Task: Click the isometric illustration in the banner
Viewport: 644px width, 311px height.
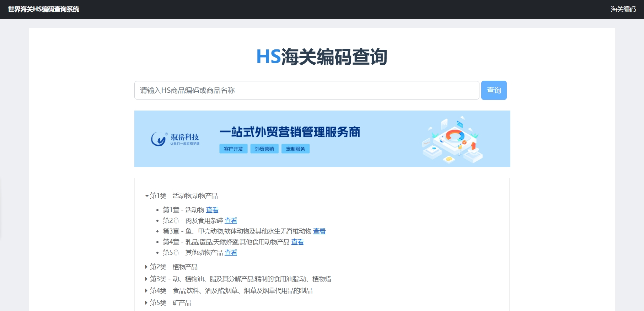Action: 451,139
